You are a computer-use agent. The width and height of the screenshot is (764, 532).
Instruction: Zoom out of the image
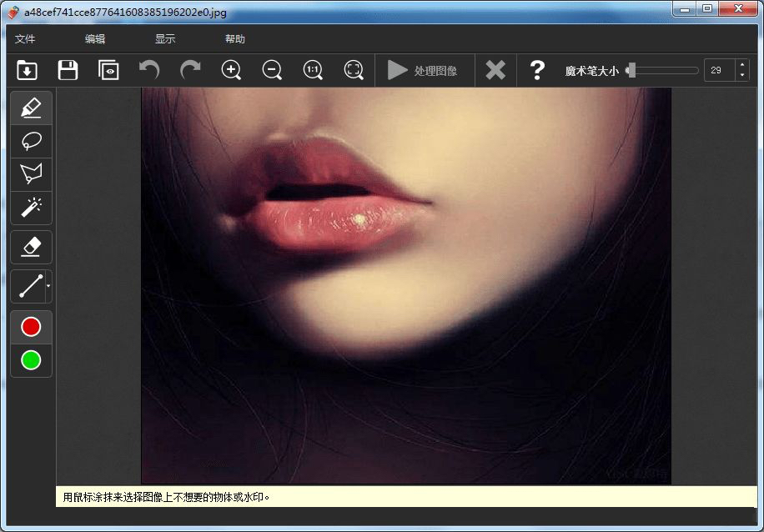[x=272, y=70]
